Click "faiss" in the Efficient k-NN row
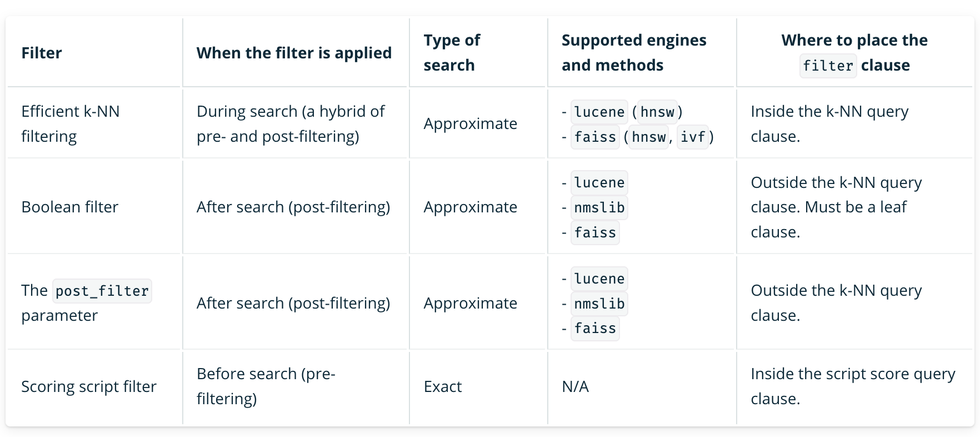 (595, 137)
